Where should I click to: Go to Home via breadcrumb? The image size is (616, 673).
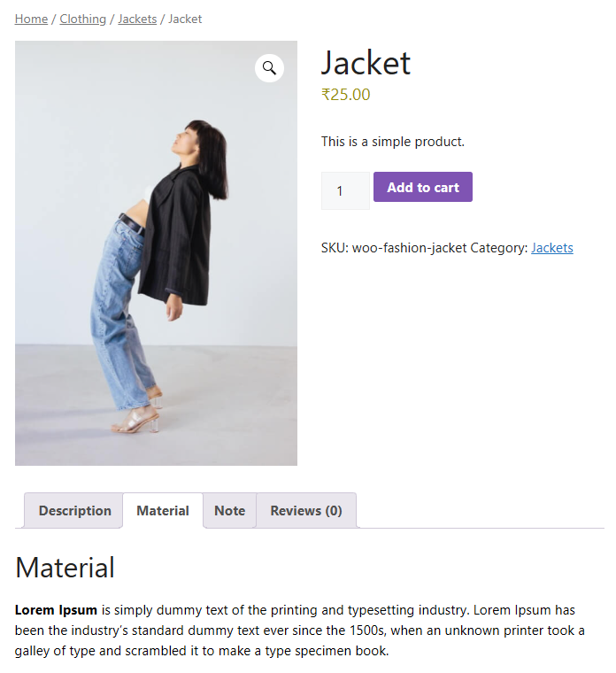pyautogui.click(x=32, y=19)
